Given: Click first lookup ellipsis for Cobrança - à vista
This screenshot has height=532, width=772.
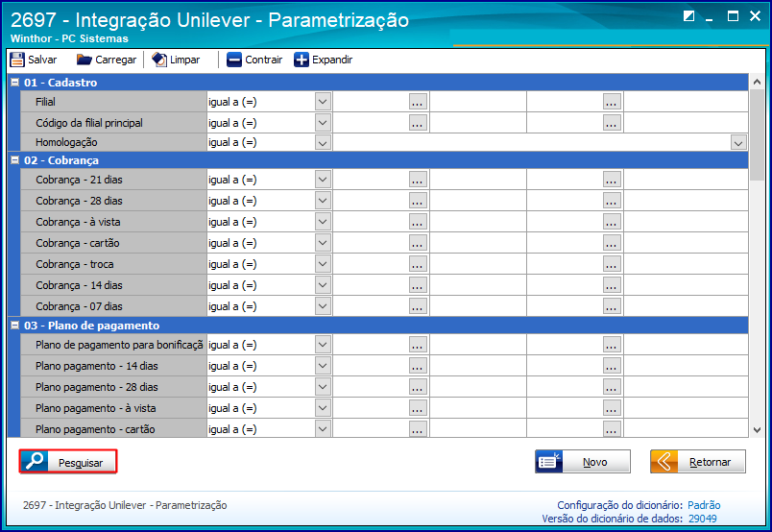Looking at the screenshot, I should pyautogui.click(x=418, y=222).
